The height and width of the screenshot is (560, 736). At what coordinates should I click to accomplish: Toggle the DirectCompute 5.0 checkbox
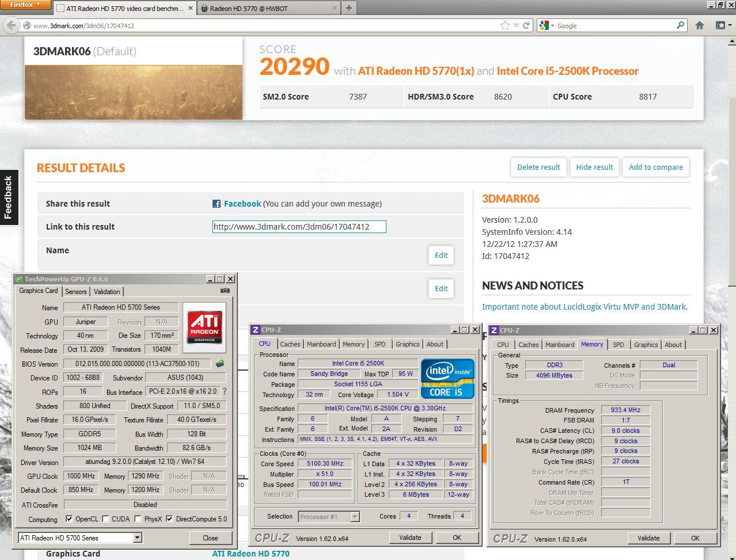tap(169, 519)
